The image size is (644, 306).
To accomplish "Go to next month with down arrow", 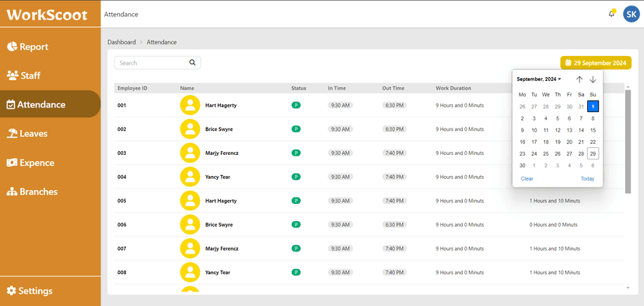I will [593, 79].
